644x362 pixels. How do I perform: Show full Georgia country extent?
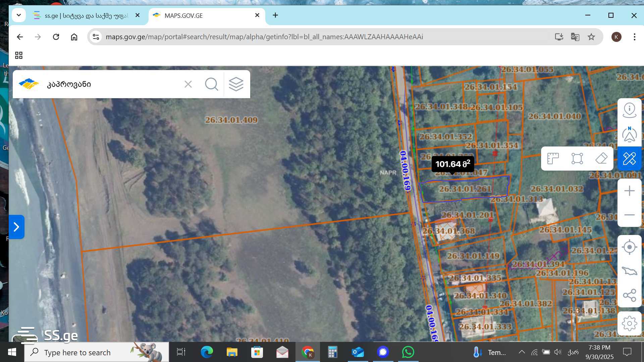point(629,271)
